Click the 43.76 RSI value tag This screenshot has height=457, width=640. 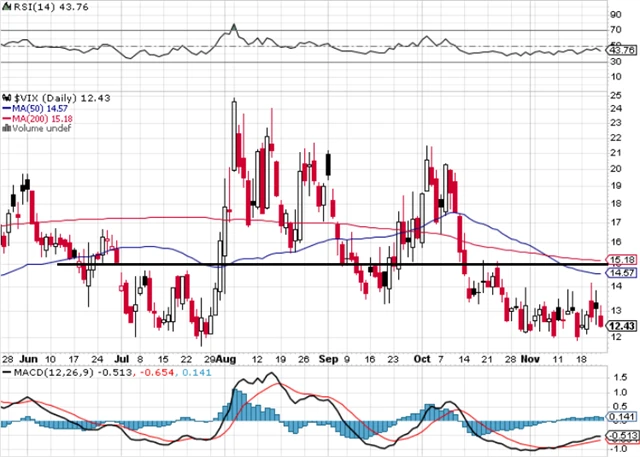click(x=622, y=51)
